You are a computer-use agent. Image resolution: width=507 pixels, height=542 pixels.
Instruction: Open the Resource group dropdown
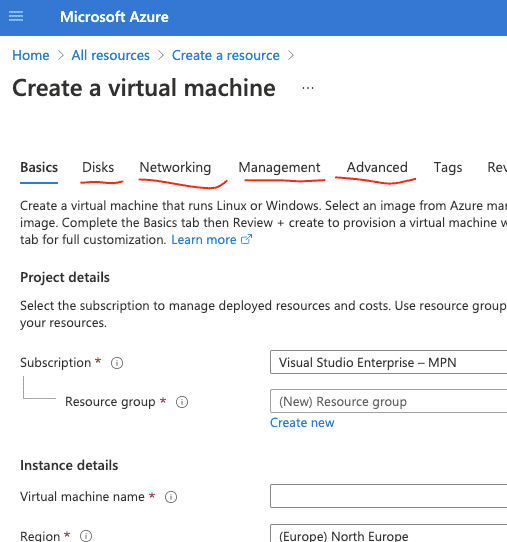[388, 401]
